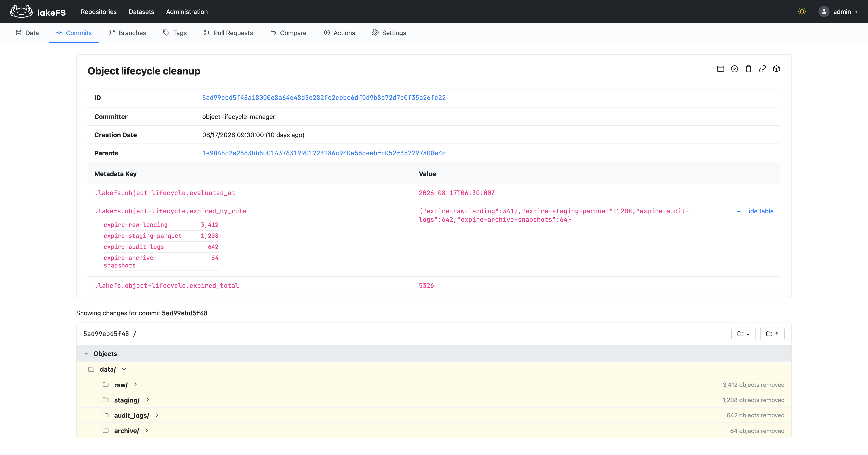This screenshot has width=868, height=455.
Task: Expand the archive/ folder chevron
Action: (147, 430)
